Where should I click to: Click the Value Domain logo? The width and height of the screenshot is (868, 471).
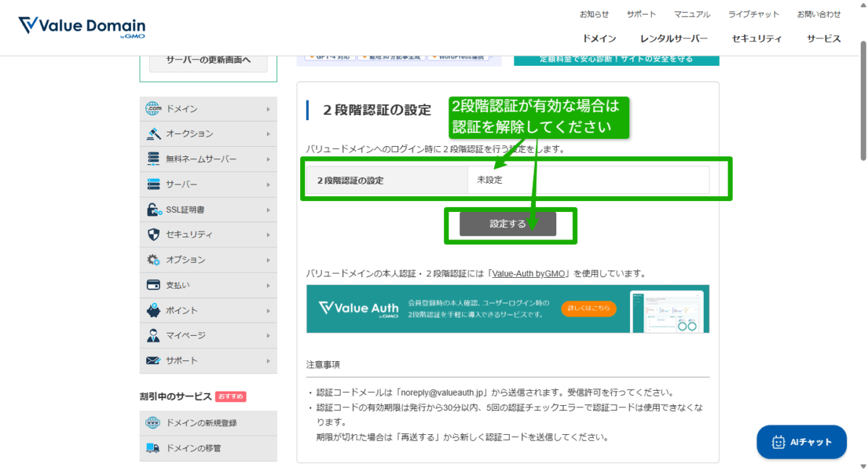pyautogui.click(x=82, y=27)
